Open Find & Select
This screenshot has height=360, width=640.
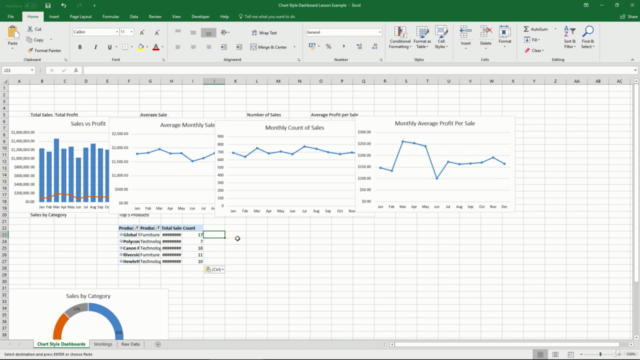tap(588, 37)
